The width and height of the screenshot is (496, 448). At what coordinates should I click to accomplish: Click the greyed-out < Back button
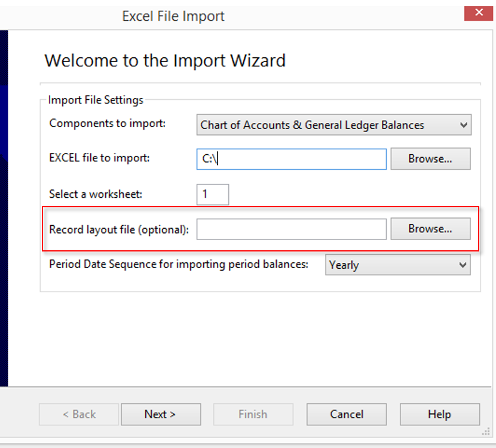click(x=79, y=414)
